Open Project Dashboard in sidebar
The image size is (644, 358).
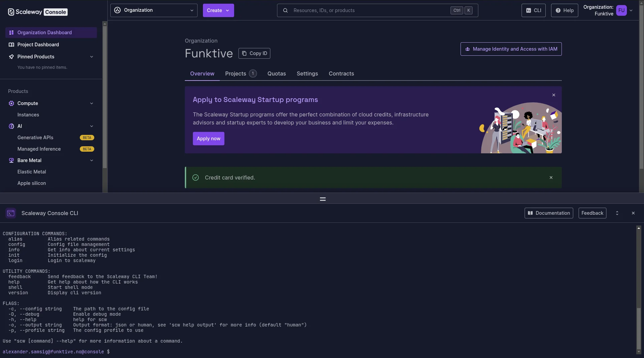[51, 45]
